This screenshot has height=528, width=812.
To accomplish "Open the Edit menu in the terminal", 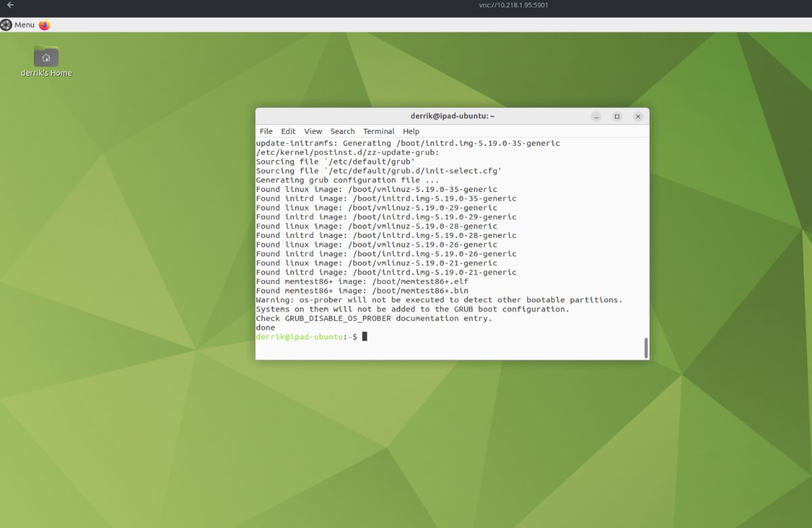I will pyautogui.click(x=288, y=131).
